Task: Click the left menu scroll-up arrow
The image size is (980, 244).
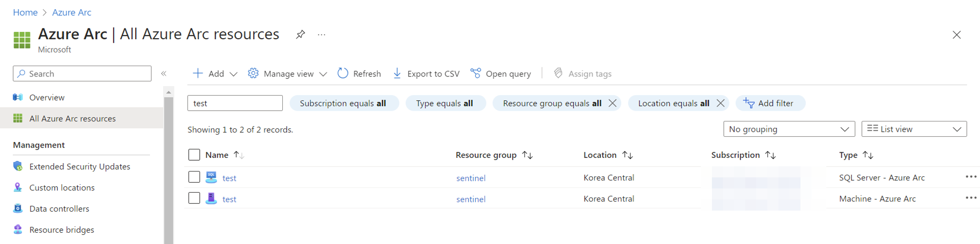Action: [x=169, y=92]
